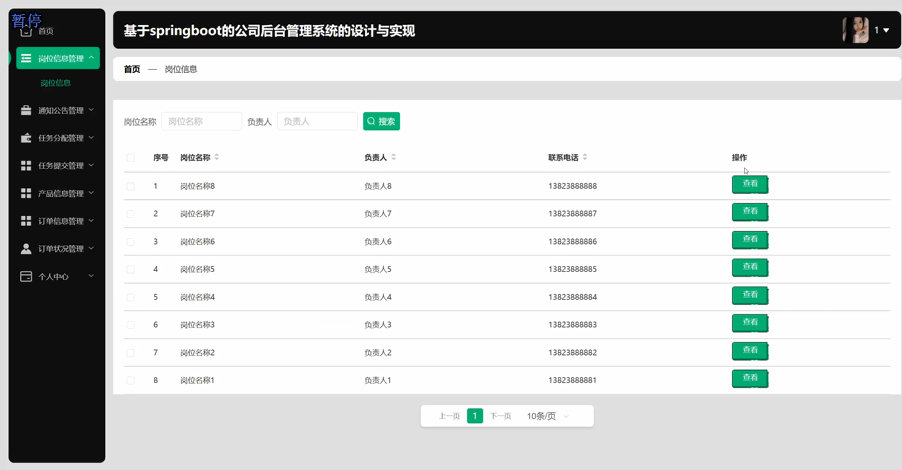Click 查看 for 岗位名称2 row
The height and width of the screenshot is (470, 902).
pyautogui.click(x=750, y=350)
